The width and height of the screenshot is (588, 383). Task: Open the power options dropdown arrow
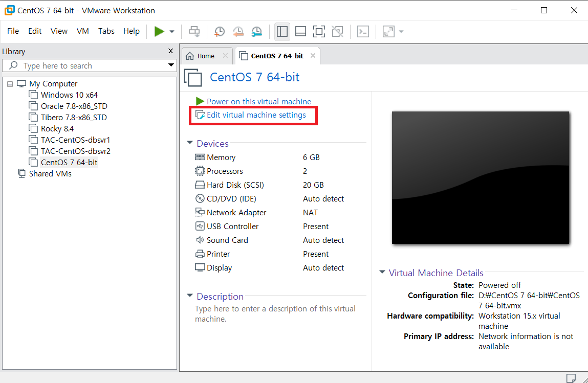pyautogui.click(x=172, y=32)
